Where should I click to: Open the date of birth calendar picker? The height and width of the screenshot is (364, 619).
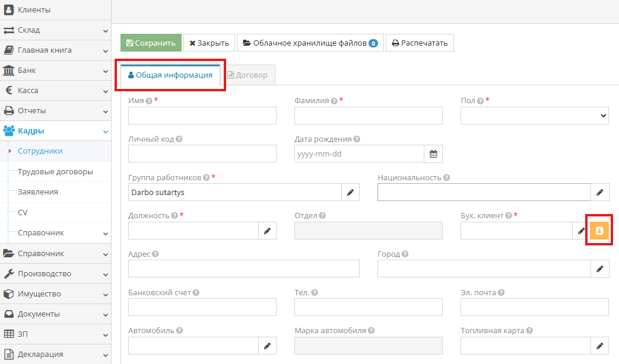433,154
